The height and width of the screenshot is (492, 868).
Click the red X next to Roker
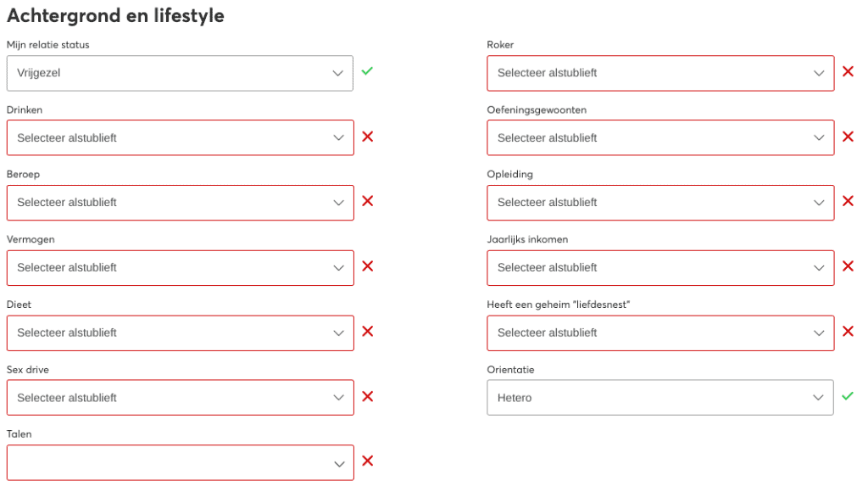click(848, 71)
